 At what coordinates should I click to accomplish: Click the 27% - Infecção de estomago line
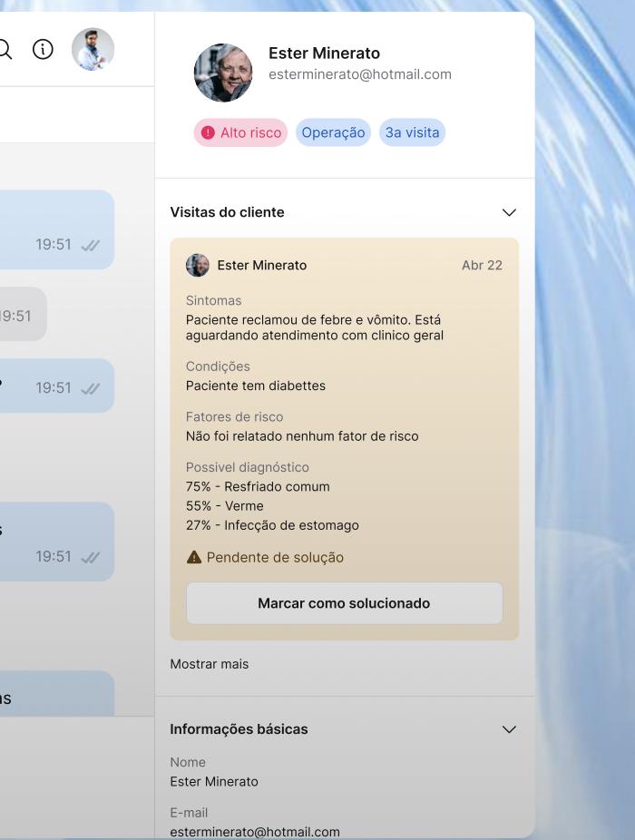[272, 525]
